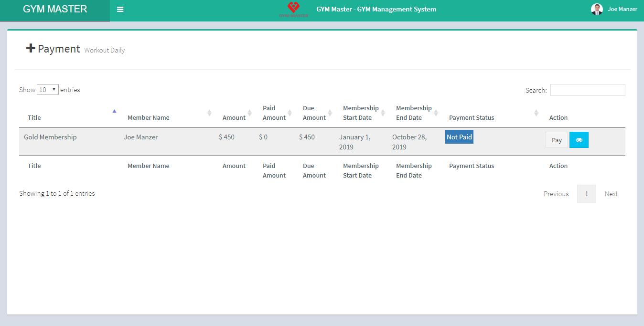Screen dimensions: 644x326
Task: Click the GYM MASTER brand title
Action: click(55, 10)
